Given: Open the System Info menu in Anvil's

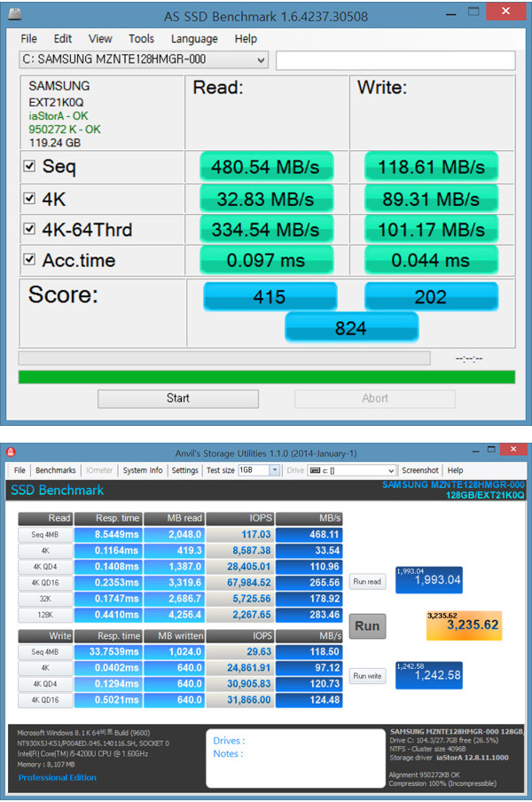Looking at the screenshot, I should click(143, 470).
